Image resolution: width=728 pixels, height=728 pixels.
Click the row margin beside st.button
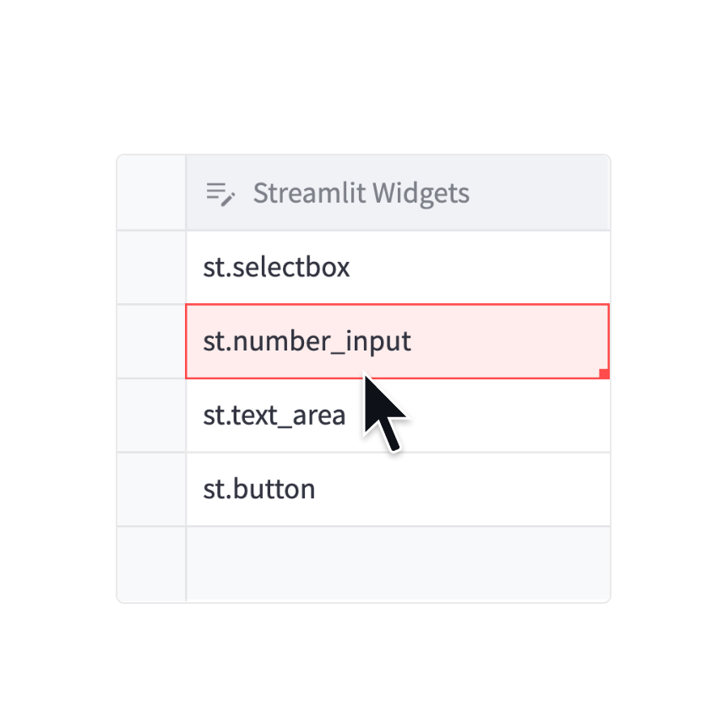[151, 488]
